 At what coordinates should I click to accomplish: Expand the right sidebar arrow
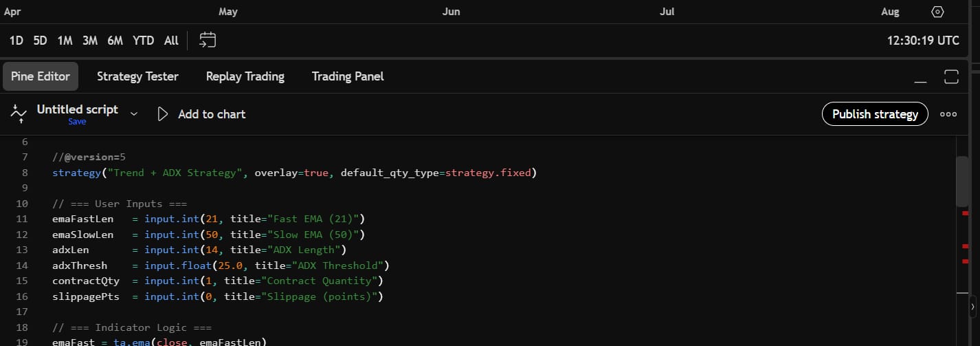(x=973, y=305)
